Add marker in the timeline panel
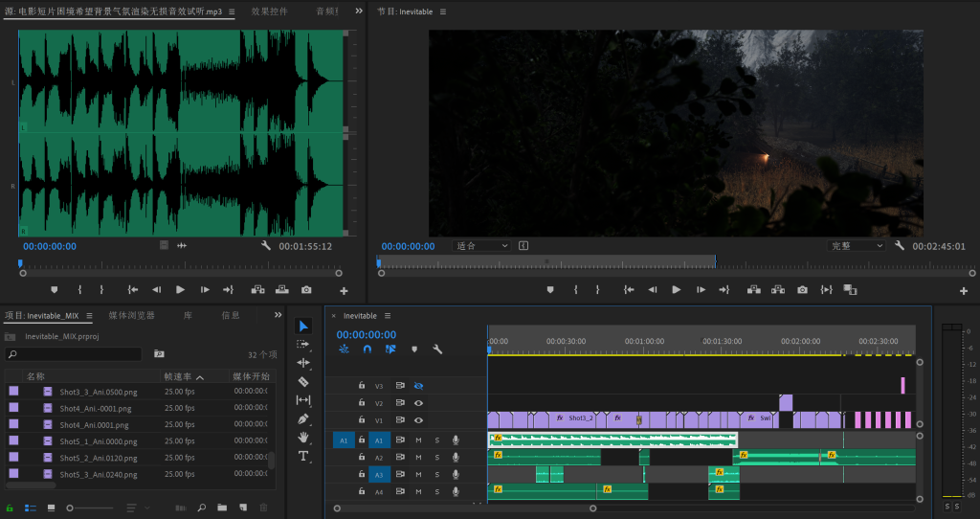The image size is (980, 519). coord(414,350)
